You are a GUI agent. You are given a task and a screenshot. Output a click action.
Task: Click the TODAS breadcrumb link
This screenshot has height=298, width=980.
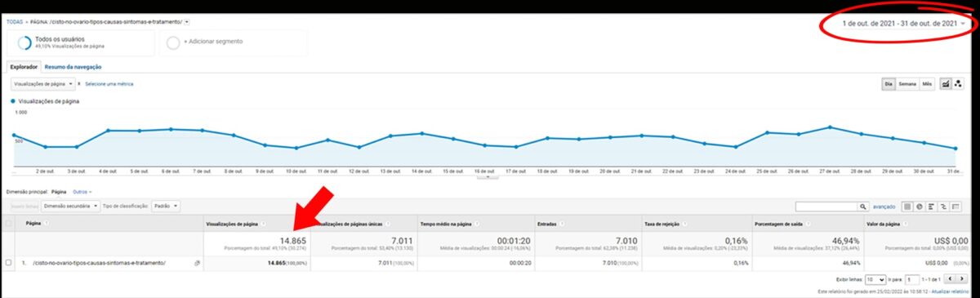click(x=14, y=22)
